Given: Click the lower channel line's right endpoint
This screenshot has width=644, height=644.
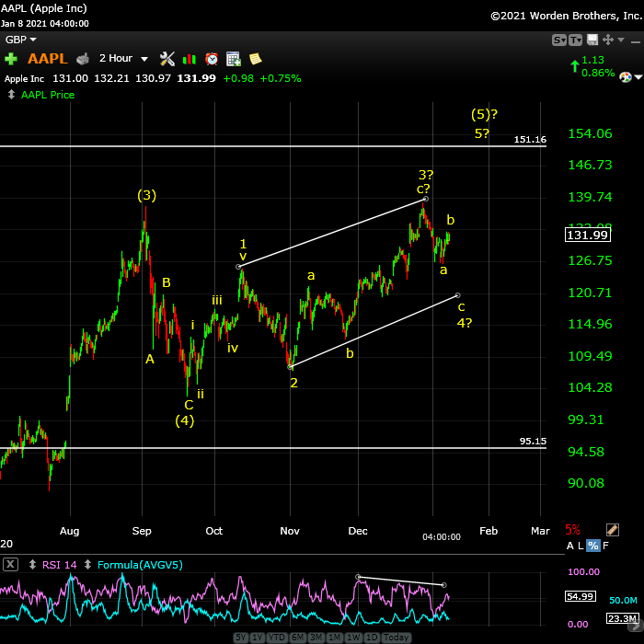Looking at the screenshot, I should pyautogui.click(x=458, y=295).
